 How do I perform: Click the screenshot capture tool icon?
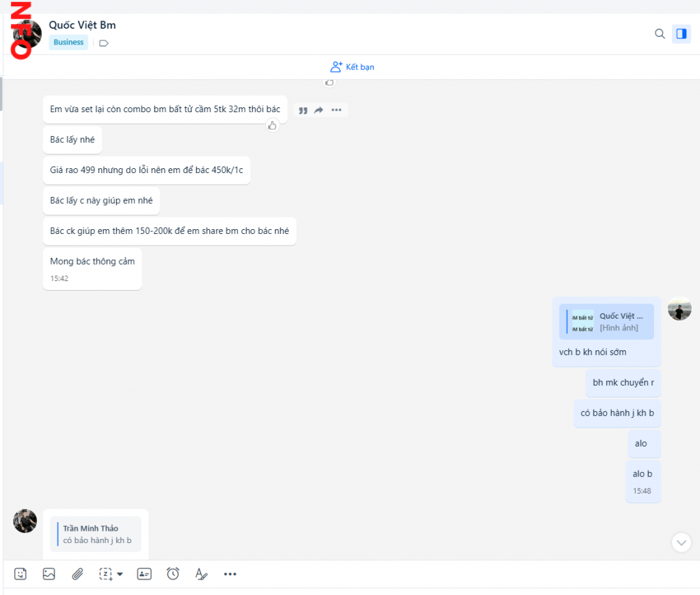pos(105,574)
